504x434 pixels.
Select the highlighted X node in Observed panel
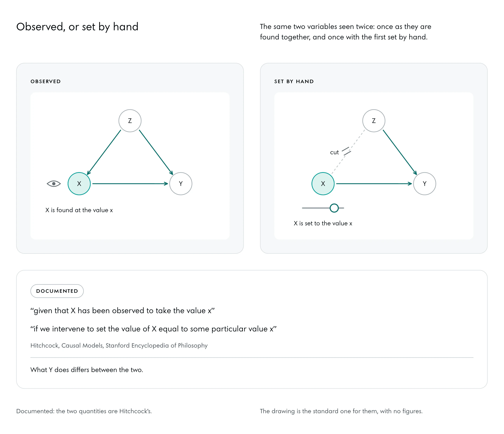pyautogui.click(x=79, y=184)
